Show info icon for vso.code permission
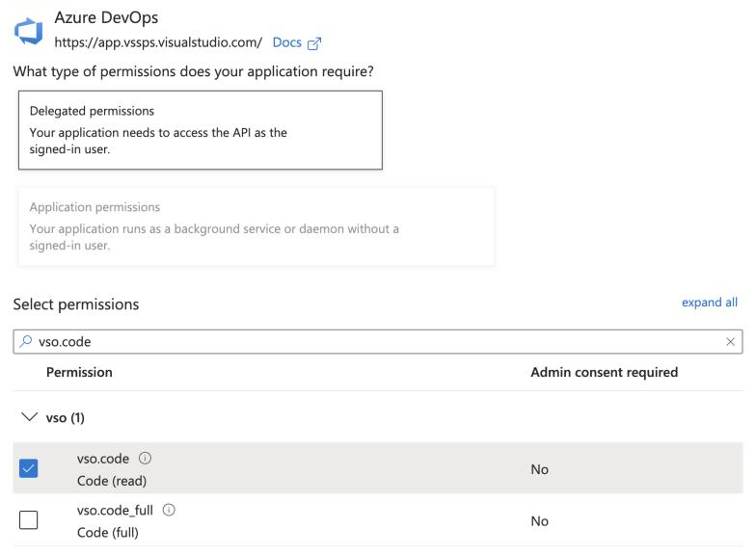The image size is (756, 555). (145, 459)
